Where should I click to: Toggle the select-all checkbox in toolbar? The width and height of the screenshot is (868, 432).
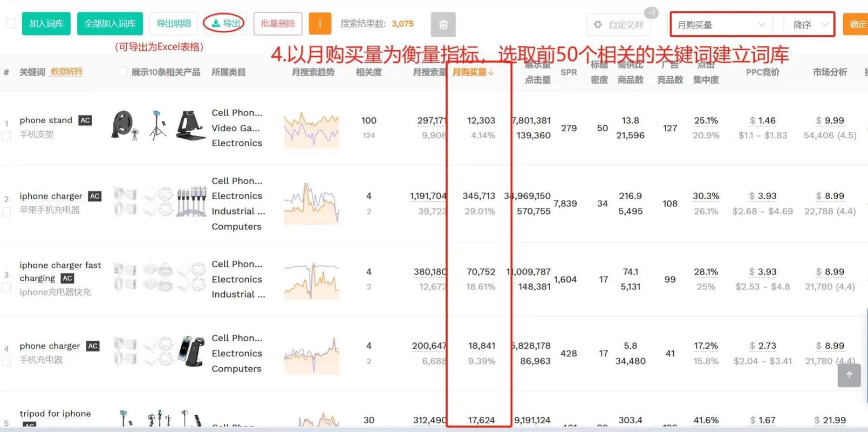(x=11, y=24)
